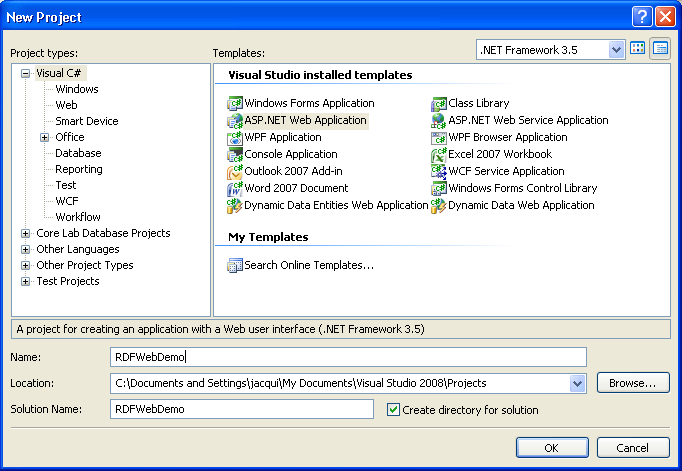This screenshot has width=682, height=471.
Task: Select the Class Library template icon
Action: [x=439, y=103]
